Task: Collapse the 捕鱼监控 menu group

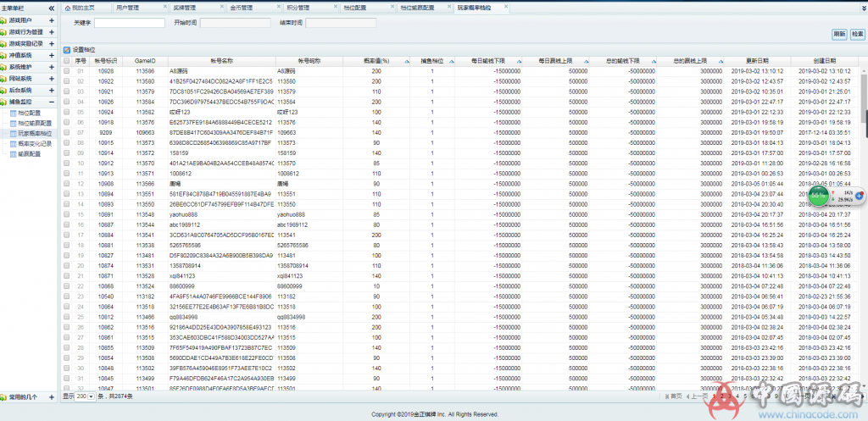Action: click(x=52, y=102)
